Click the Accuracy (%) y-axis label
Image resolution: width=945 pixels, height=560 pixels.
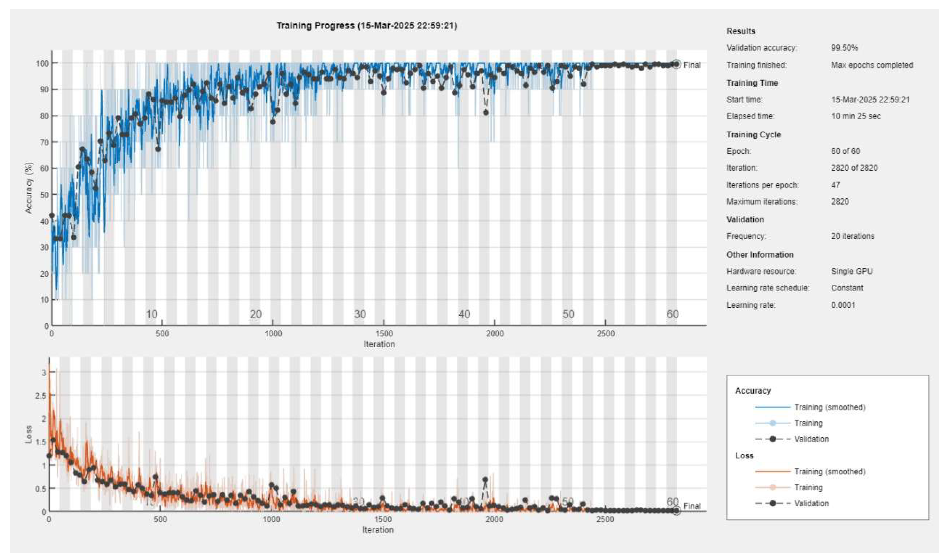pyautogui.click(x=29, y=188)
